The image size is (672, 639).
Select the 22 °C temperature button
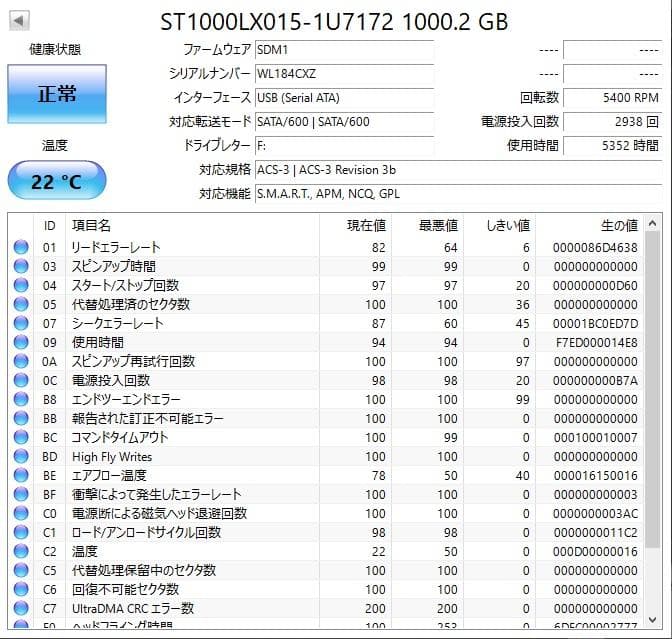[57, 181]
